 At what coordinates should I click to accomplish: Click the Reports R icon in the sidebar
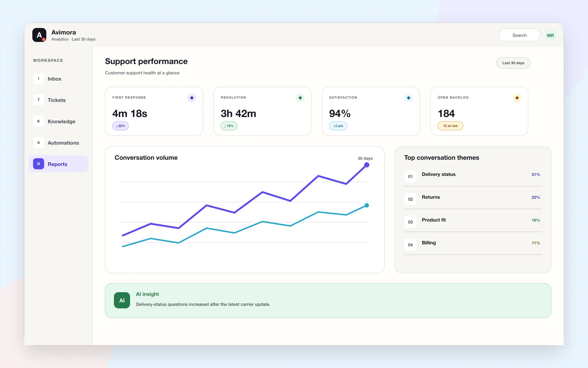pyautogui.click(x=39, y=164)
